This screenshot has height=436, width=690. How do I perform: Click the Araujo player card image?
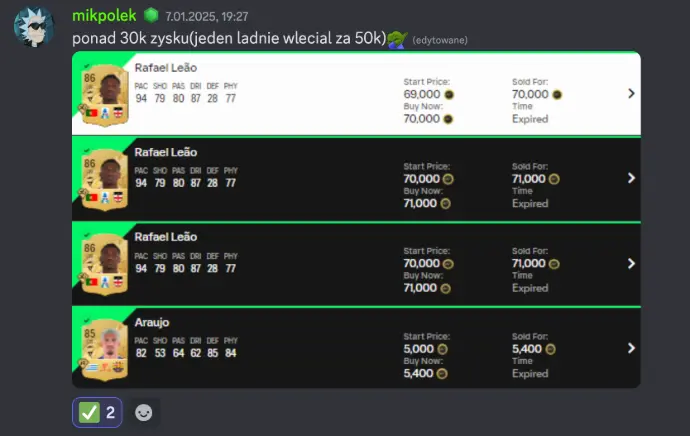pos(105,349)
